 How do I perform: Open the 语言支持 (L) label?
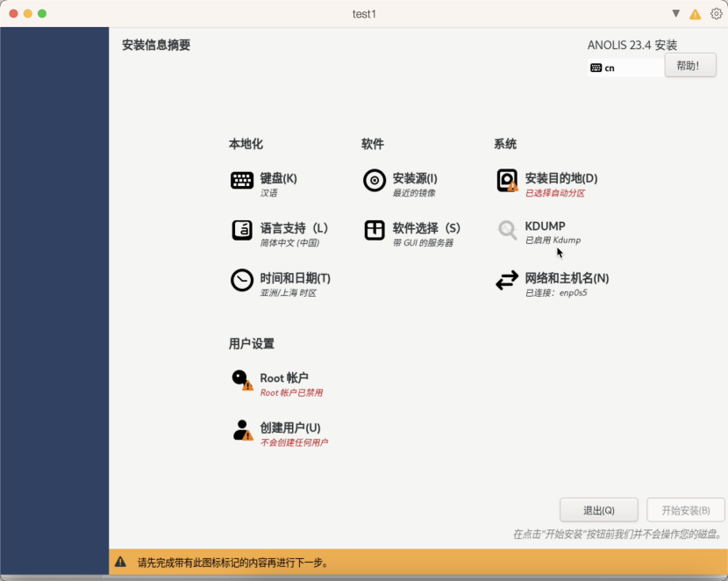point(294,228)
